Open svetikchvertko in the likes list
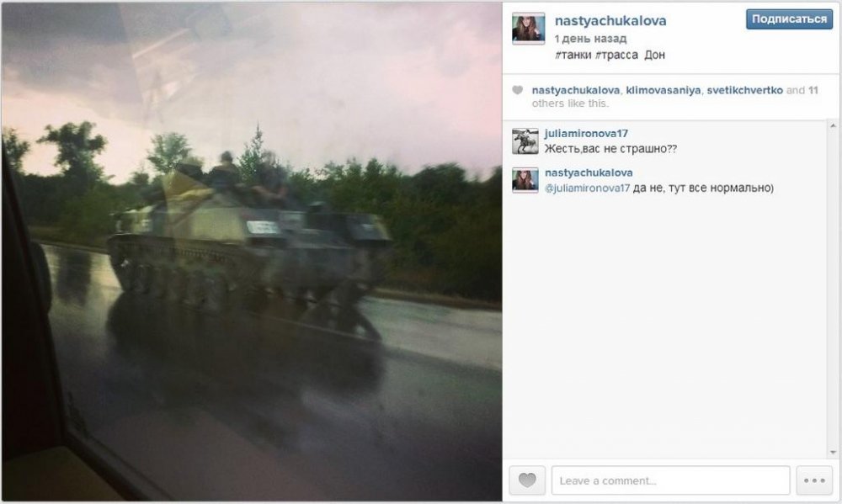 [x=744, y=90]
